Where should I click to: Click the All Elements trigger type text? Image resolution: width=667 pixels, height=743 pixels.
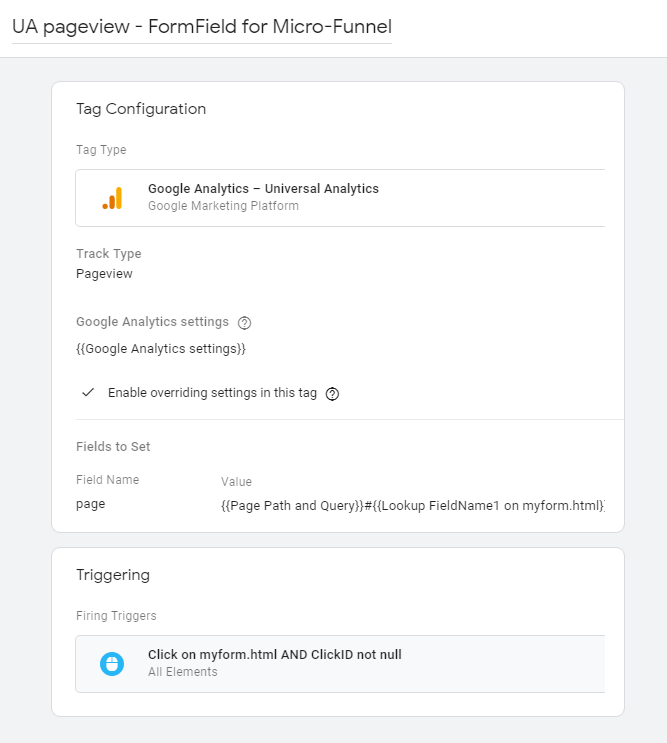tap(183, 672)
